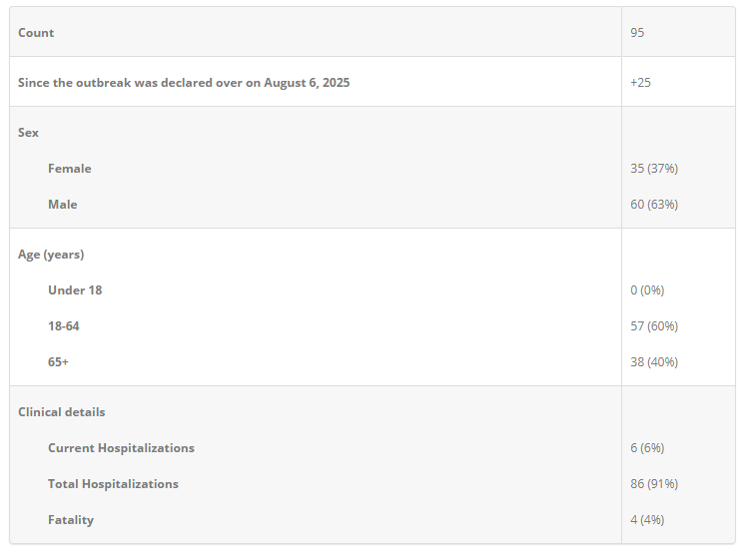Click the 57 (60%) value

(654, 326)
